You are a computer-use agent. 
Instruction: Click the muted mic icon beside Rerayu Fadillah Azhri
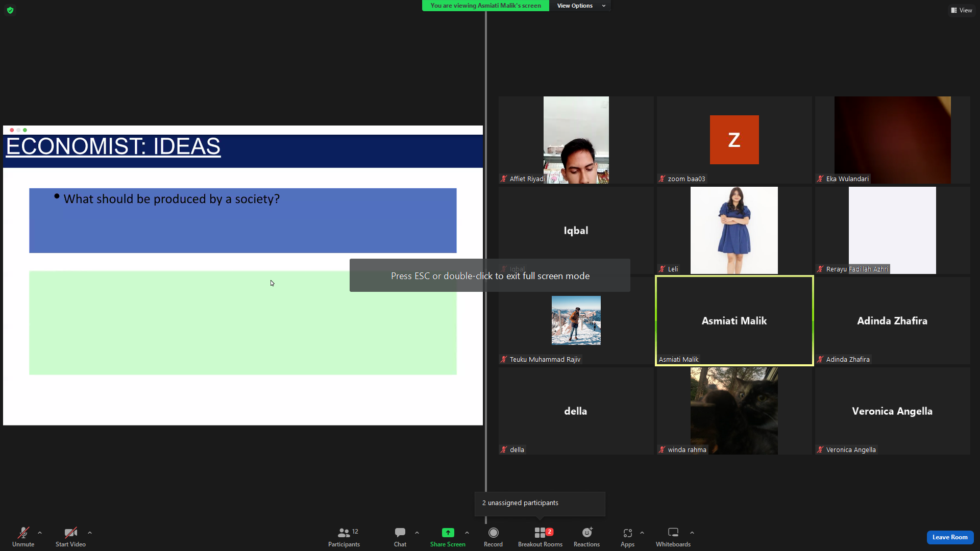(820, 269)
